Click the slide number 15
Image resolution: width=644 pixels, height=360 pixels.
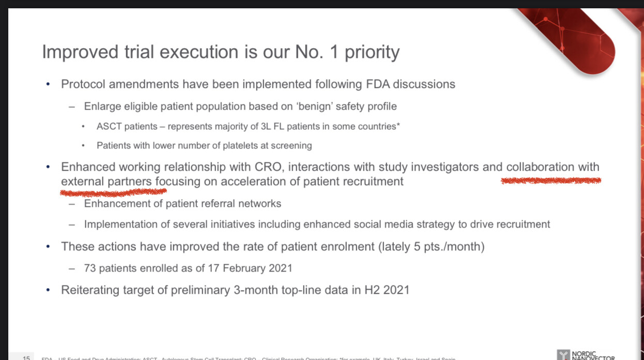[26, 357]
